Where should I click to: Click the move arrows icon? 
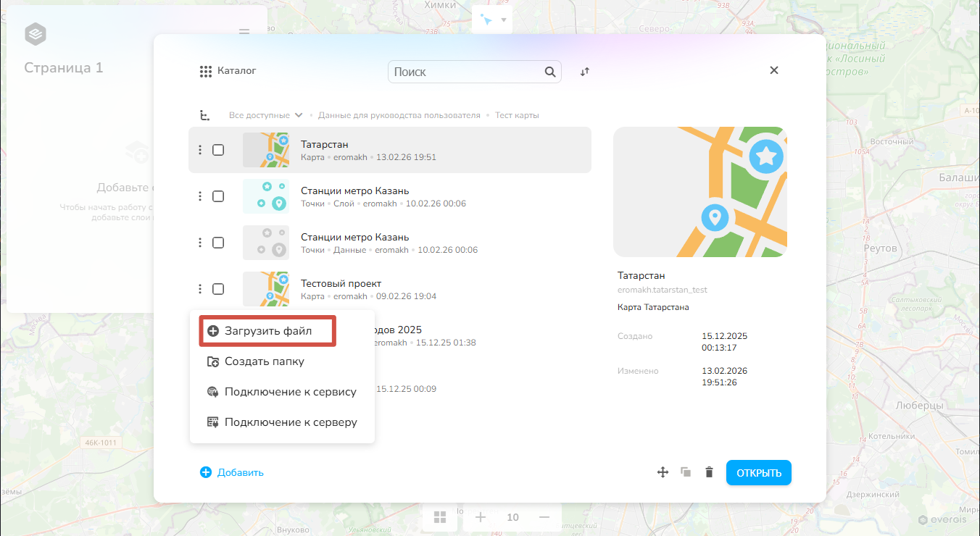pyautogui.click(x=662, y=472)
